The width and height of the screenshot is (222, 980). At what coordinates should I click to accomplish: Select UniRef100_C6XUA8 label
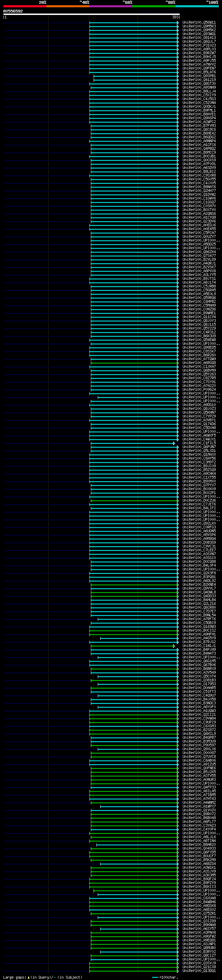click(x=199, y=899)
